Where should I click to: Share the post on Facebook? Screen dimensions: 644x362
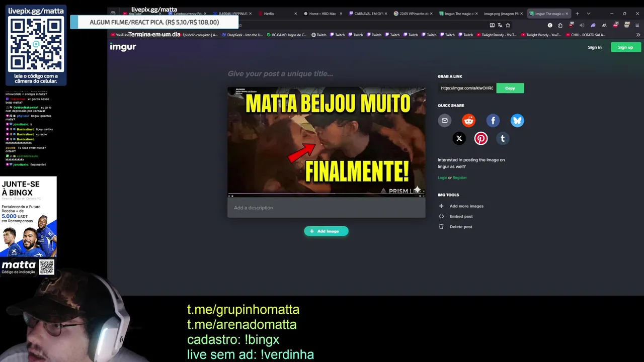[x=493, y=120]
